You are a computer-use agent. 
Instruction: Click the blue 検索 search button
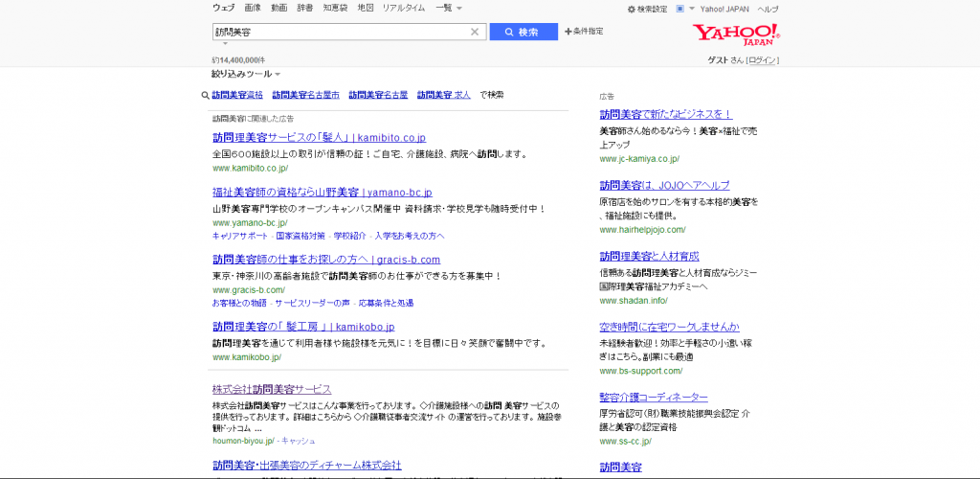pyautogui.click(x=523, y=32)
